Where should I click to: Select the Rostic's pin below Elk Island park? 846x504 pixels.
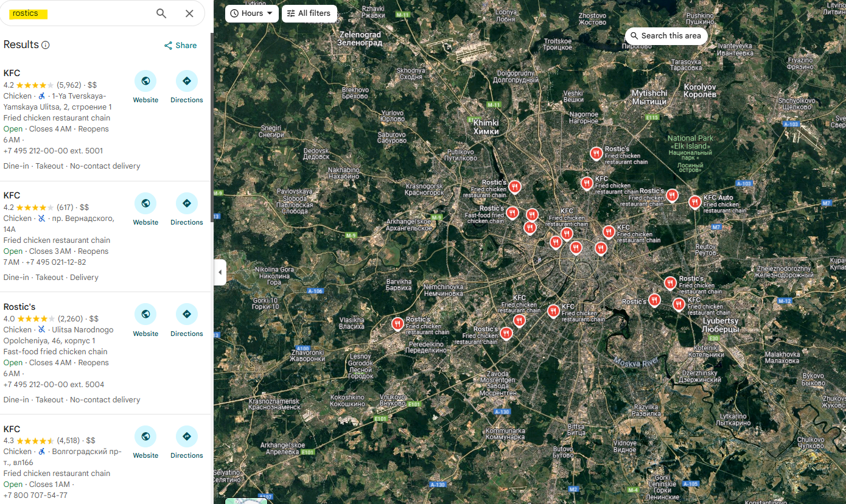coord(596,153)
